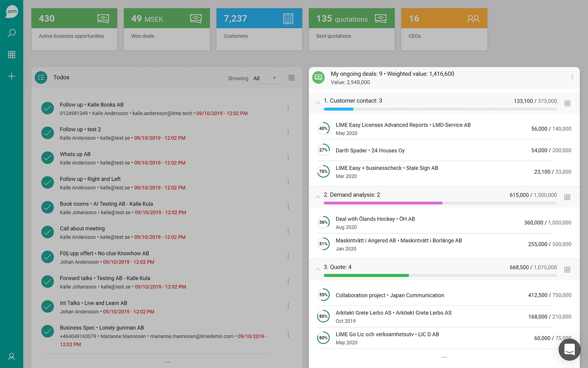Open the table grid view in sidebar
The image size is (588, 368).
[x=12, y=54]
